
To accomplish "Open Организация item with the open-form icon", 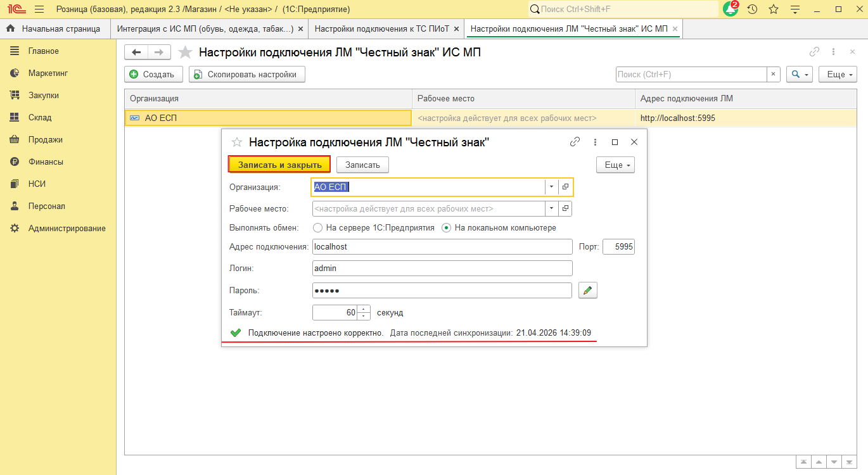I will coord(566,187).
